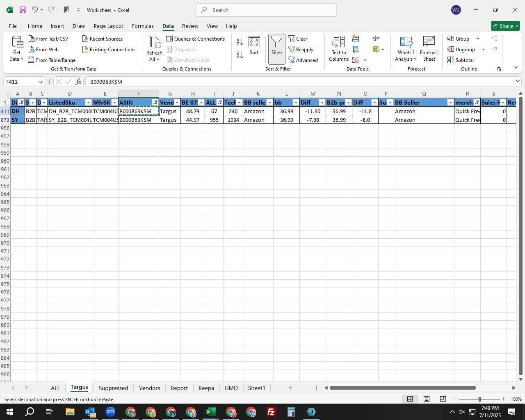Open MfrSKU column filter dropdown

pyautogui.click(x=114, y=103)
